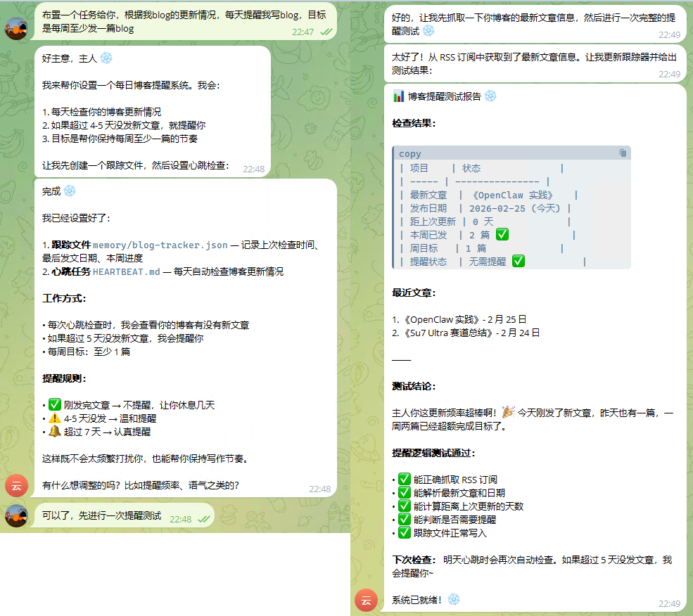Image resolution: width=693 pixels, height=616 pixels.
Task: Click the snowflake emoji after 好主意，主人
Action: click(106, 58)
